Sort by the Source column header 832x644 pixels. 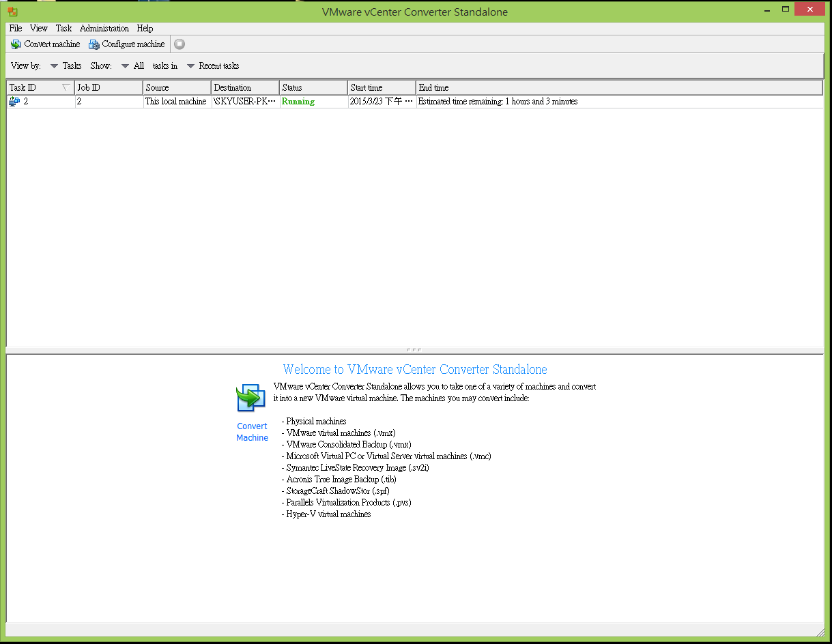coord(177,88)
